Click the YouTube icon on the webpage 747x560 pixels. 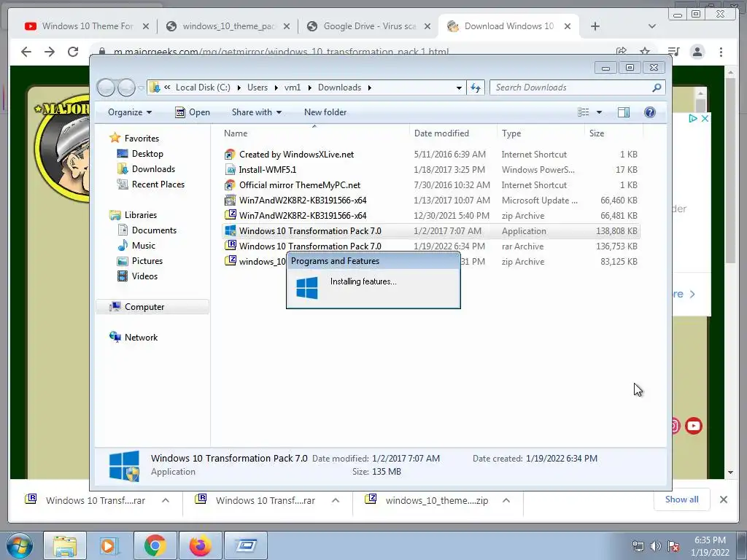point(694,426)
